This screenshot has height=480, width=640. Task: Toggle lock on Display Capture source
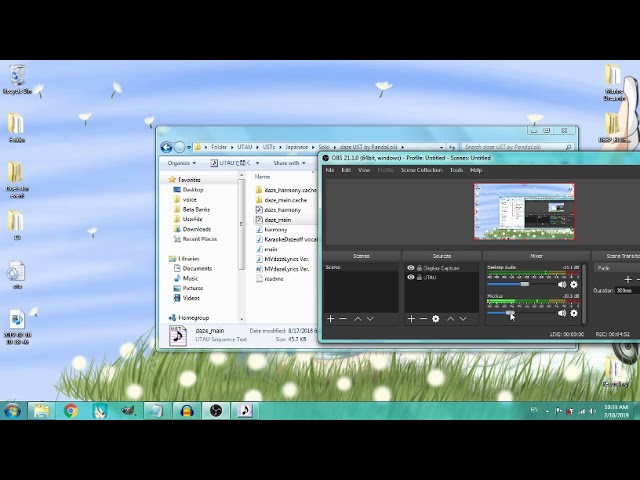pos(419,268)
